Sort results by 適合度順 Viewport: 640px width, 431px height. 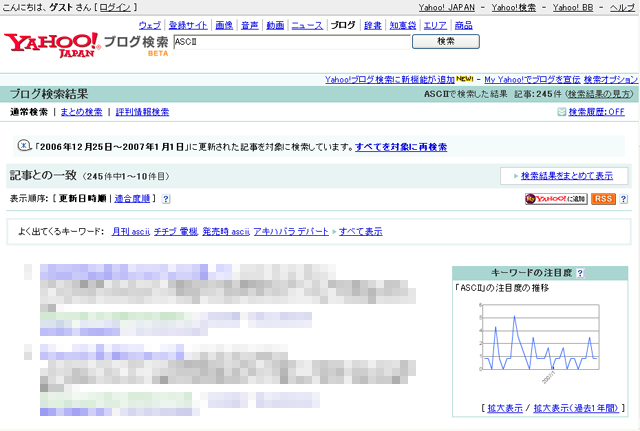pyautogui.click(x=134, y=199)
